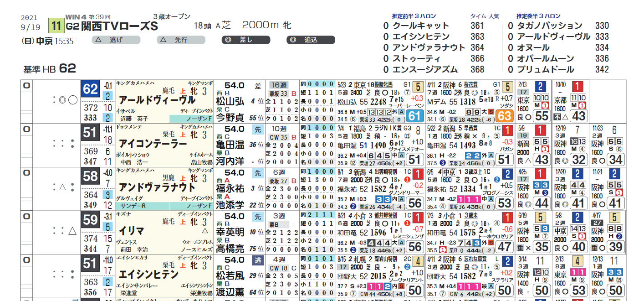Click the blue HB 62 box for アールドヴィーヴル
Viewport: 644px width, 301px height.
point(90,88)
